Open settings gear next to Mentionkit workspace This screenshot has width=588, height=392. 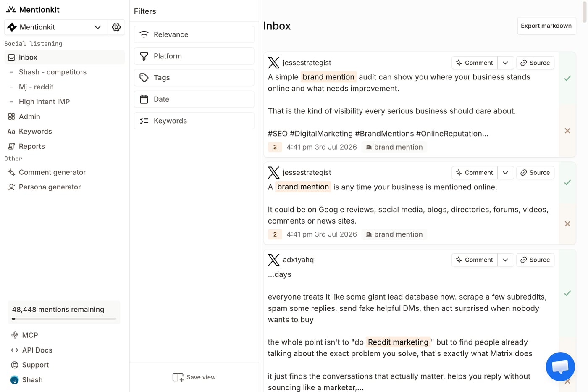116,27
